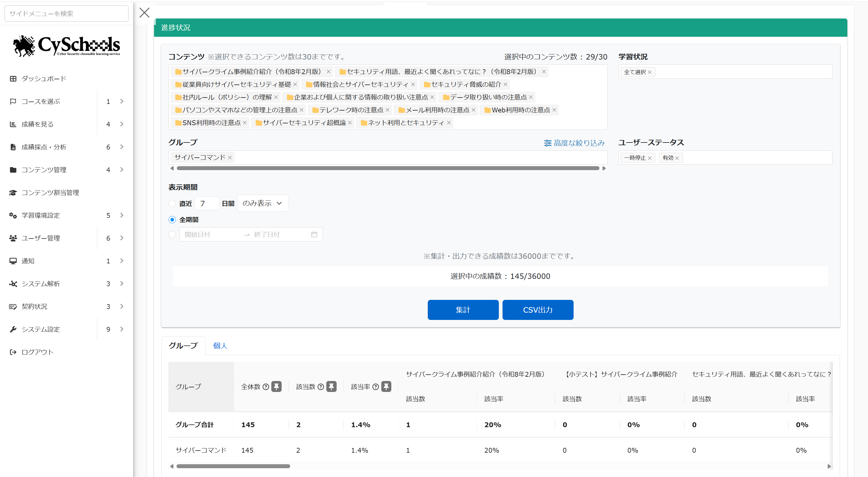Select the 直近 days radio button
The height and width of the screenshot is (477, 868).
[172, 204]
